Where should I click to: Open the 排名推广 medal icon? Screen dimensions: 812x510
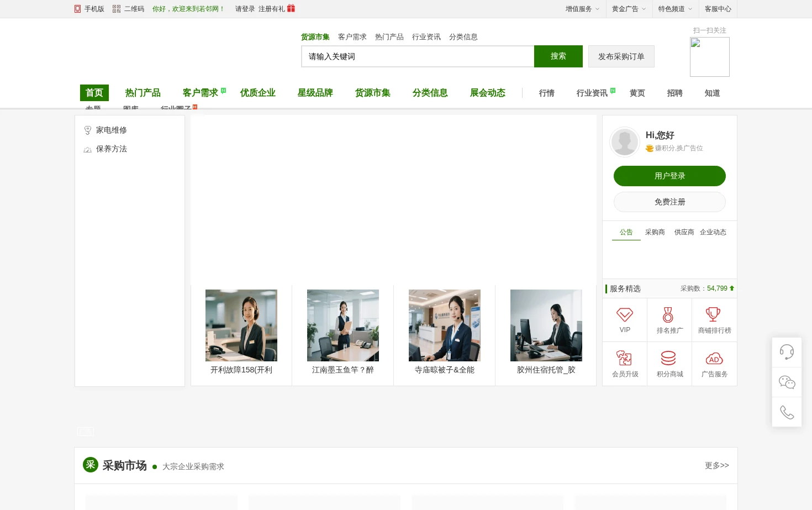click(x=668, y=315)
